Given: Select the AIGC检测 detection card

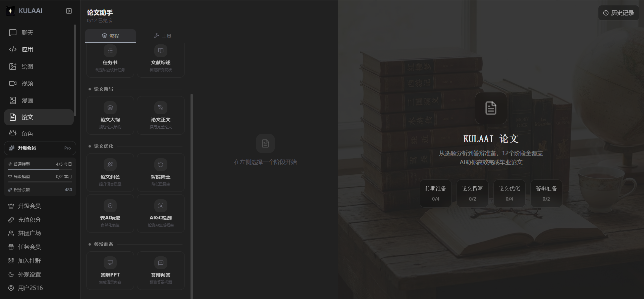Looking at the screenshot, I should 161,214.
